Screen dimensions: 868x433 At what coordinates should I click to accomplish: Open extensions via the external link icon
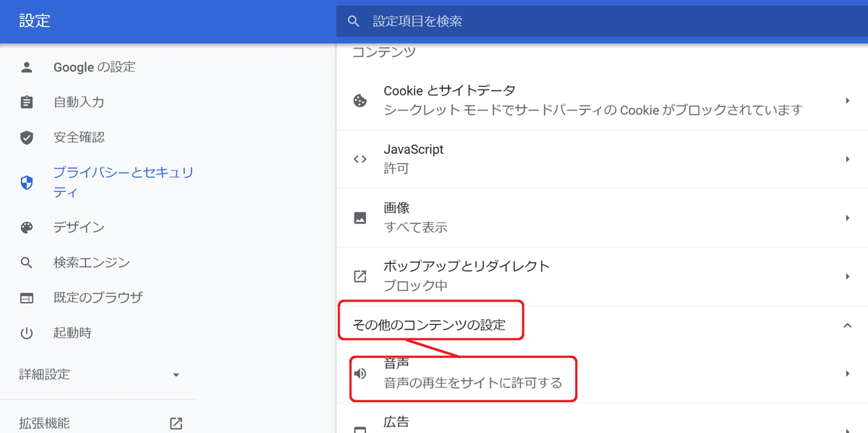click(175, 423)
